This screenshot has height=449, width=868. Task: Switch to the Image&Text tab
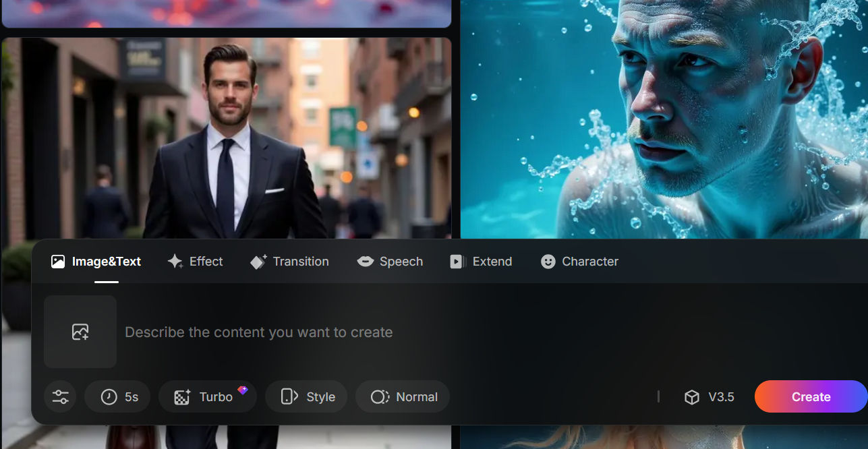pyautogui.click(x=96, y=262)
